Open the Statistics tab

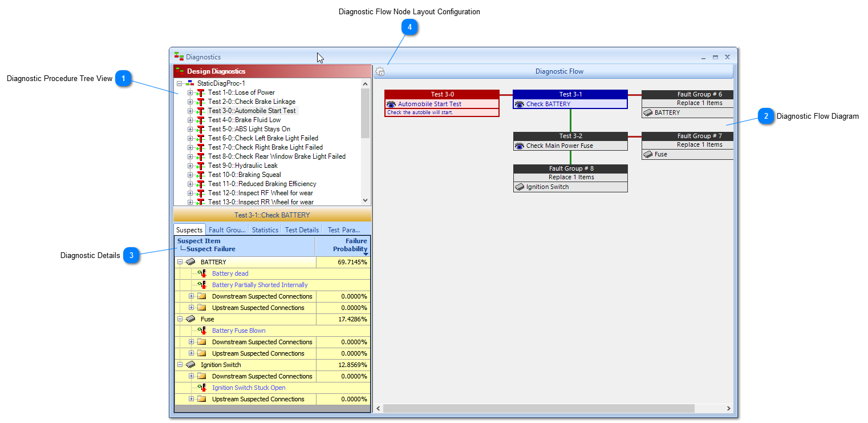tap(265, 230)
